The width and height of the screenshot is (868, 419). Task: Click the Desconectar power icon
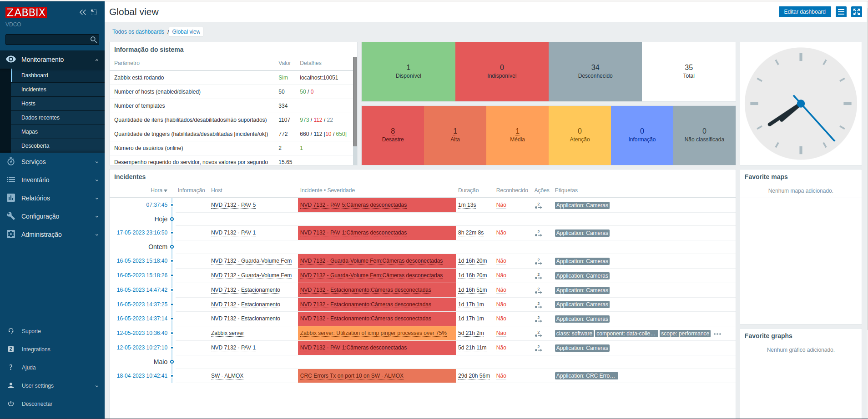pyautogui.click(x=11, y=404)
